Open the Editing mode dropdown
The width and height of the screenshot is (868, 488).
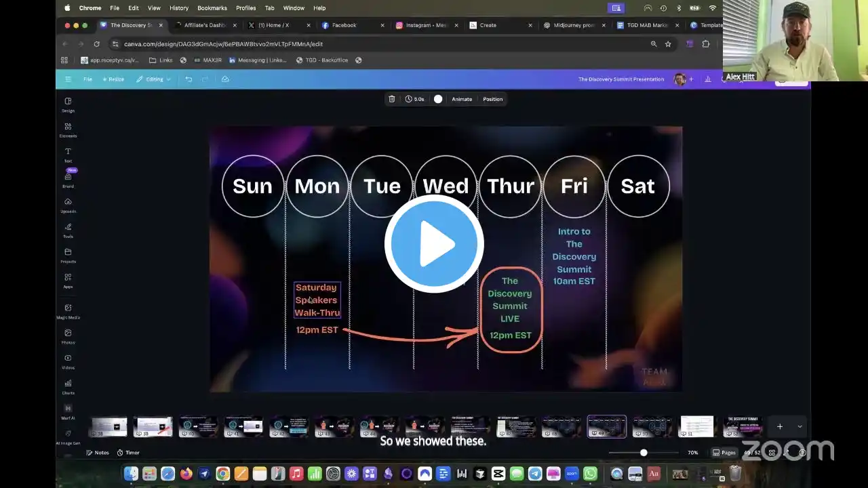tap(154, 79)
